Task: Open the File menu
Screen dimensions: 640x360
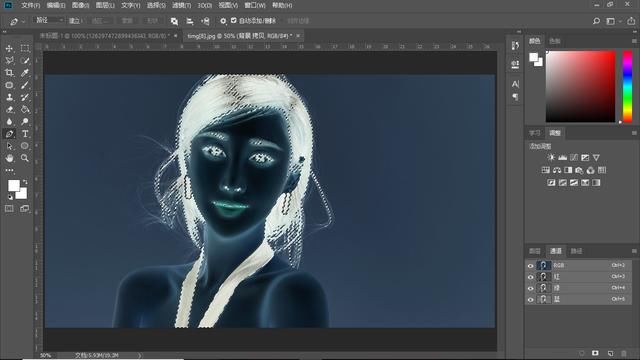Action: 31,5
